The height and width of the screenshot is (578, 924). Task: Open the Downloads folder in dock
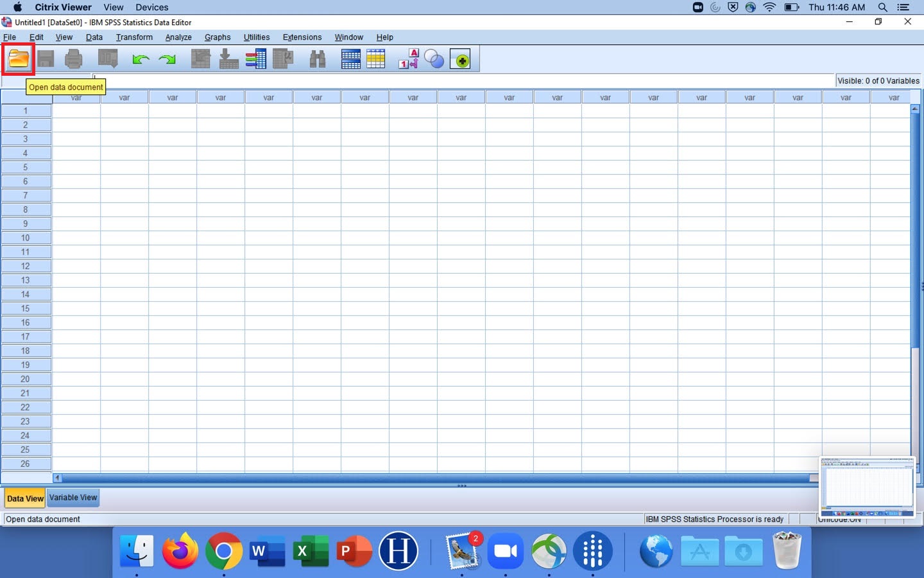(744, 551)
